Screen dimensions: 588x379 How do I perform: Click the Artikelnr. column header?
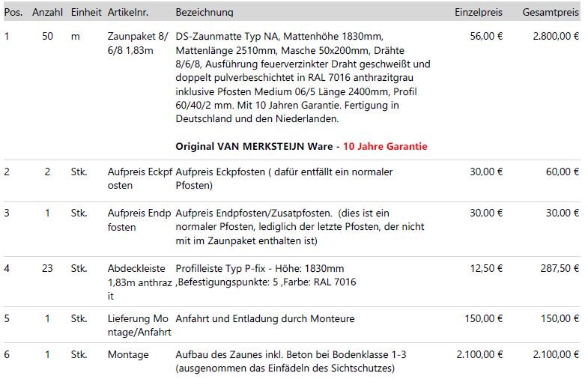(x=129, y=13)
